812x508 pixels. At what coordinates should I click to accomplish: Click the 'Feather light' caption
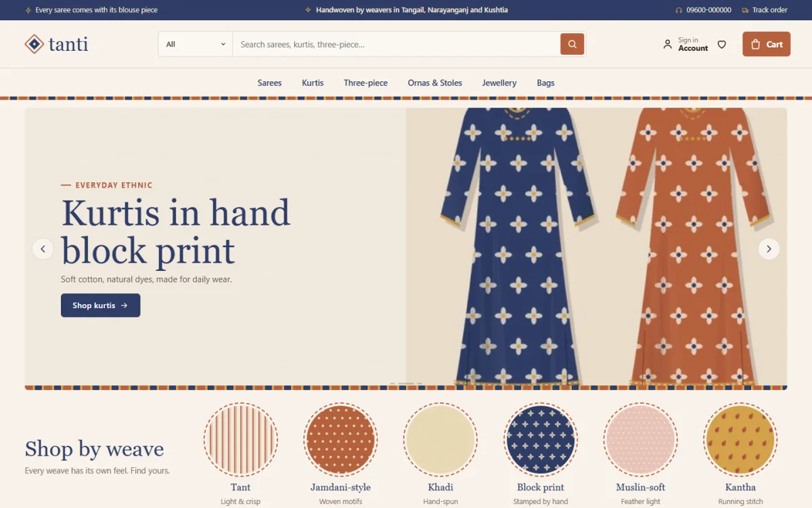click(640, 501)
